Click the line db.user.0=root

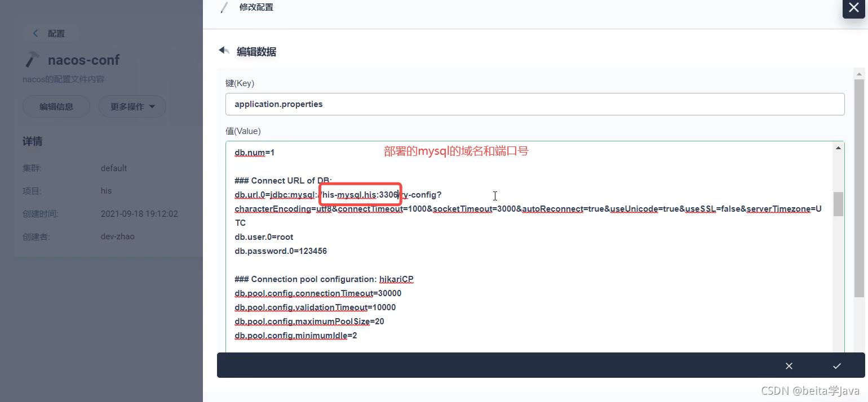pyautogui.click(x=264, y=237)
